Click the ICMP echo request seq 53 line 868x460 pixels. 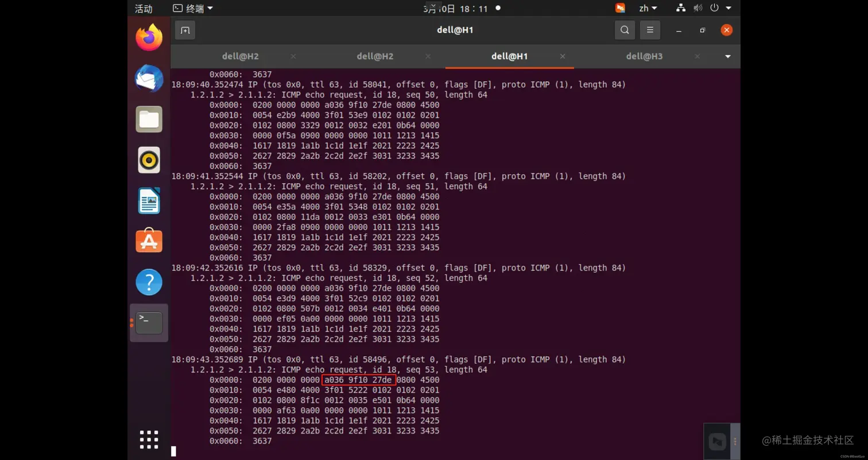click(339, 370)
